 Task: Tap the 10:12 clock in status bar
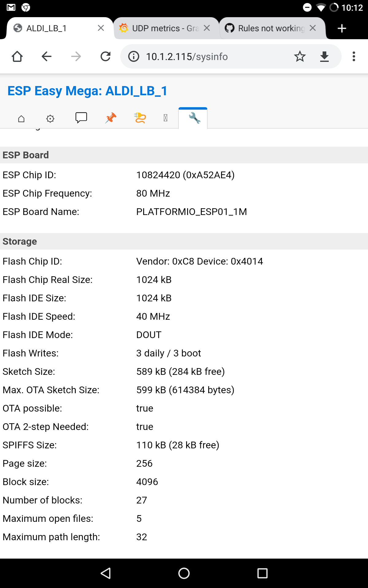352,7
